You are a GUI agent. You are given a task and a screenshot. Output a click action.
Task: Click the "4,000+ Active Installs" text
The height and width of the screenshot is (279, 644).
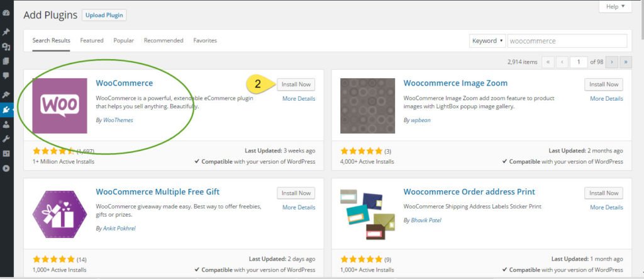(x=367, y=162)
